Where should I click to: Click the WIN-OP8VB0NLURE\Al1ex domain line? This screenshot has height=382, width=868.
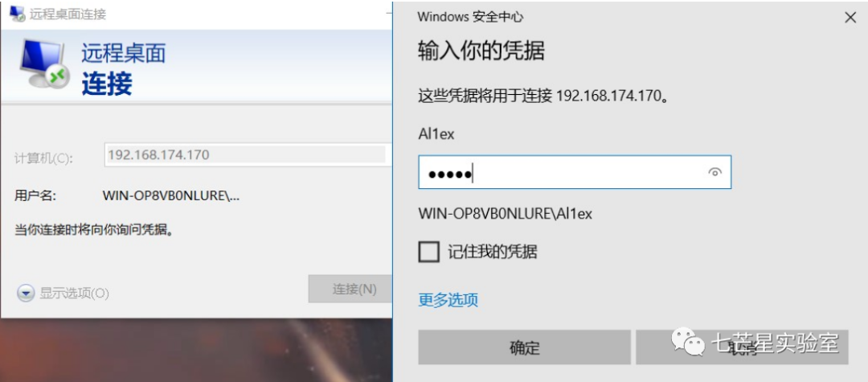click(x=505, y=213)
